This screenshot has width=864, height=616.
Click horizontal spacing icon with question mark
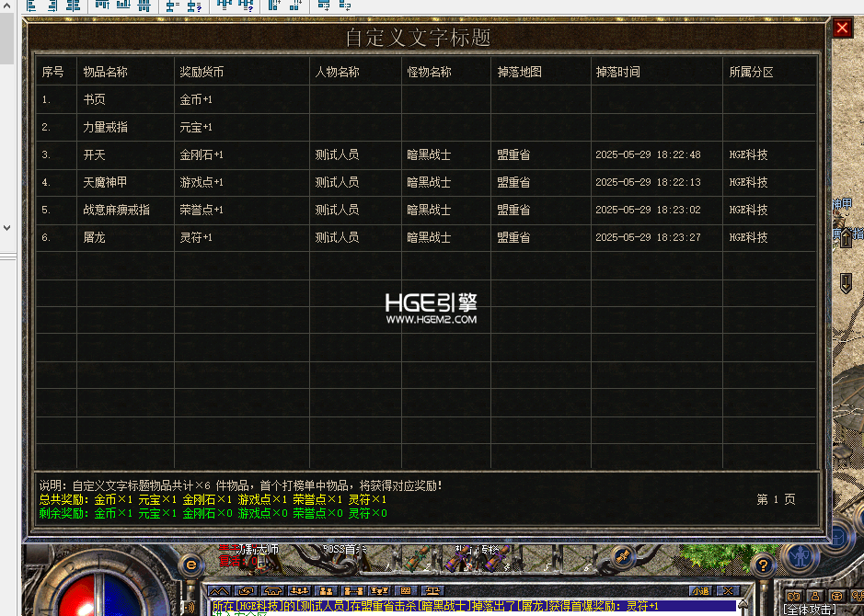(246, 6)
